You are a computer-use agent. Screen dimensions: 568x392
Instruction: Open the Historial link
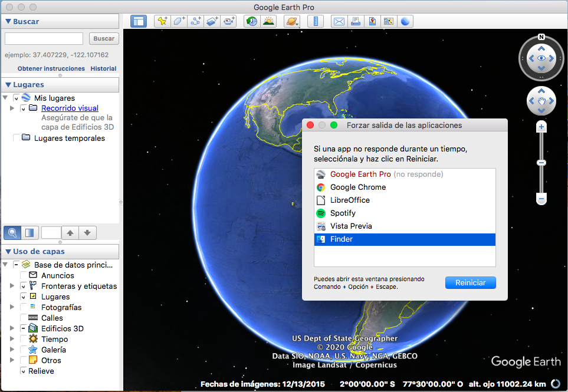(x=103, y=68)
